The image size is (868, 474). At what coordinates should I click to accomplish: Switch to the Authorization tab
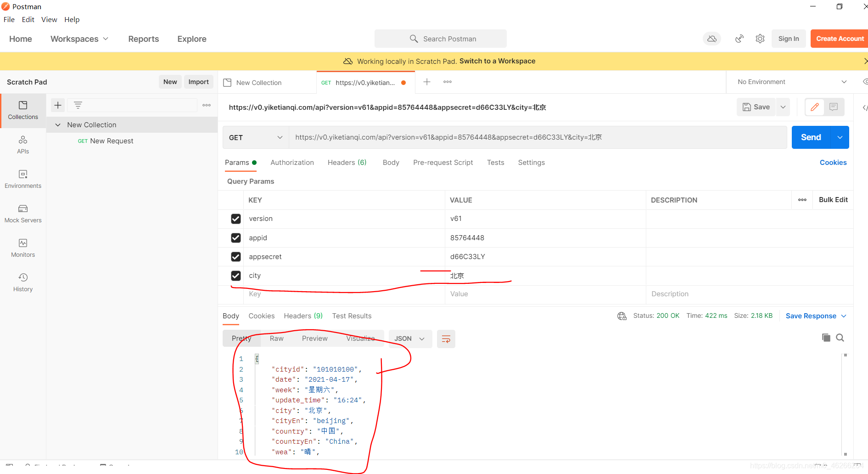292,163
